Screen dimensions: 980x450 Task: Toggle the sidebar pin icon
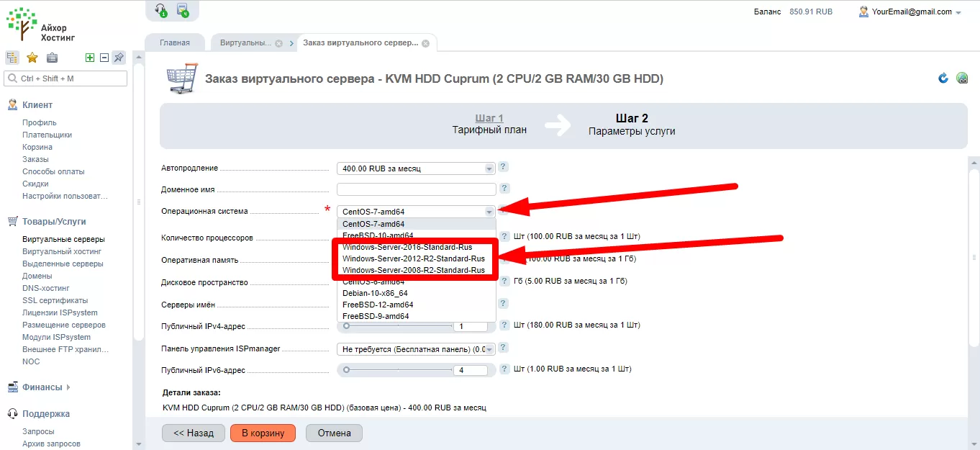[x=119, y=58]
